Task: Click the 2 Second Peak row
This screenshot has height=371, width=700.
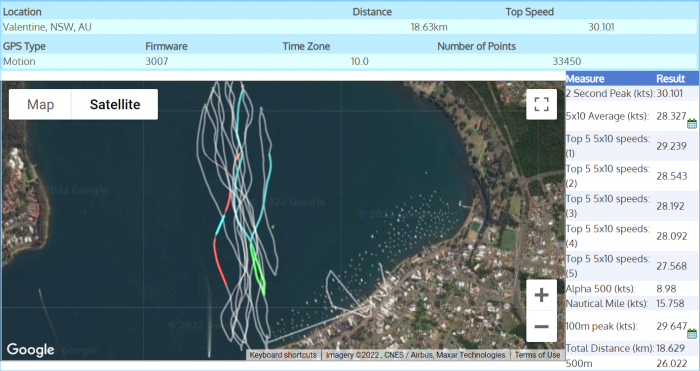Action: click(x=632, y=93)
